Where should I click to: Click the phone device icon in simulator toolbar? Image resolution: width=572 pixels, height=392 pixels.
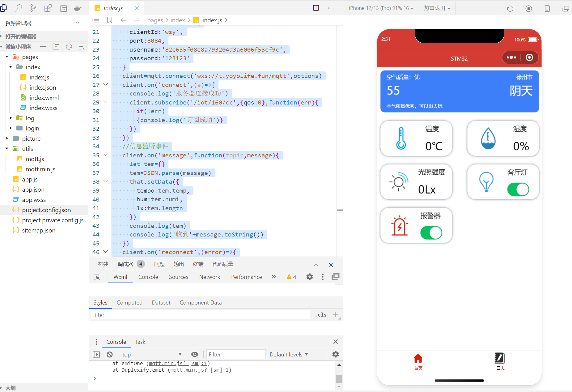pos(547,9)
